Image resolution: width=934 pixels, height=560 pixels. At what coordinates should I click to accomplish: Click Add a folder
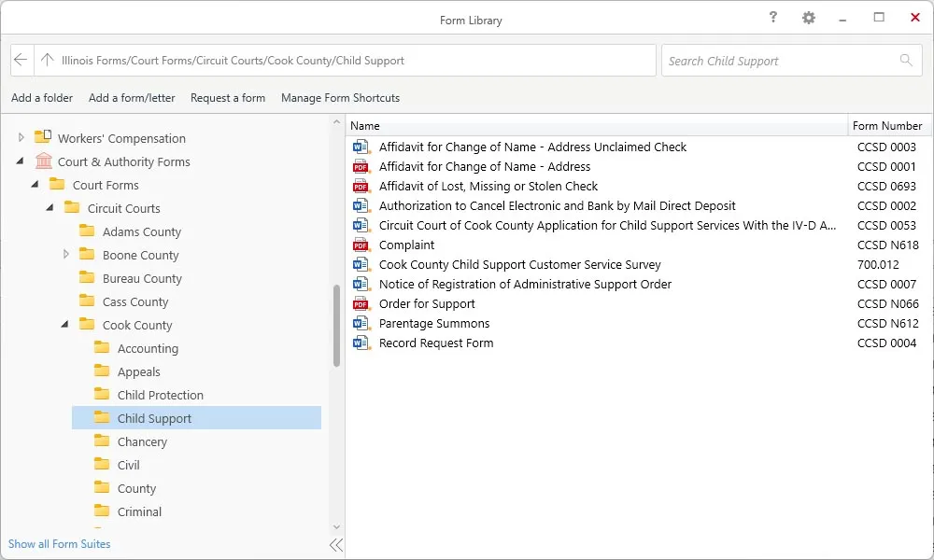pyautogui.click(x=42, y=98)
